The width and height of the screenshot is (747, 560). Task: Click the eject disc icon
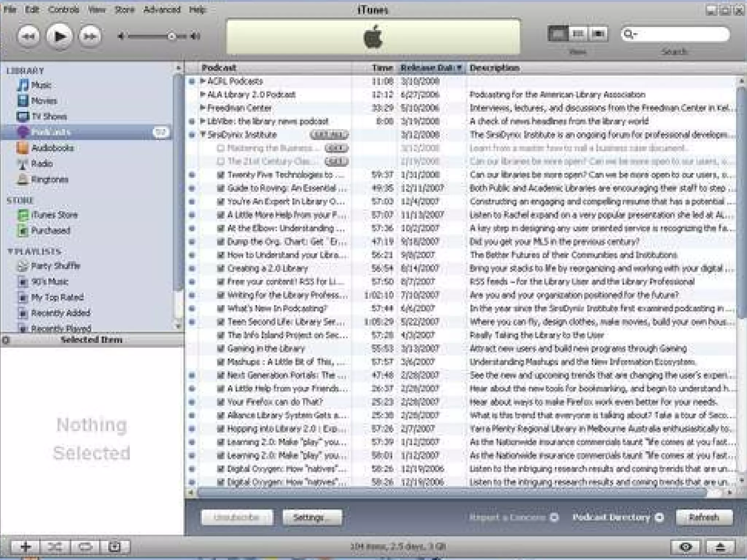tap(720, 547)
